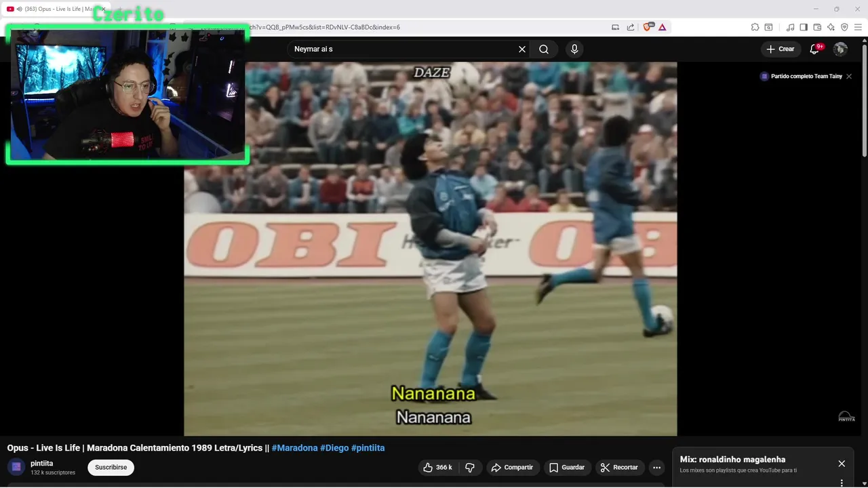Viewport: 868px width, 488px height.
Task: Dislike the Maradona video
Action: pos(470,468)
